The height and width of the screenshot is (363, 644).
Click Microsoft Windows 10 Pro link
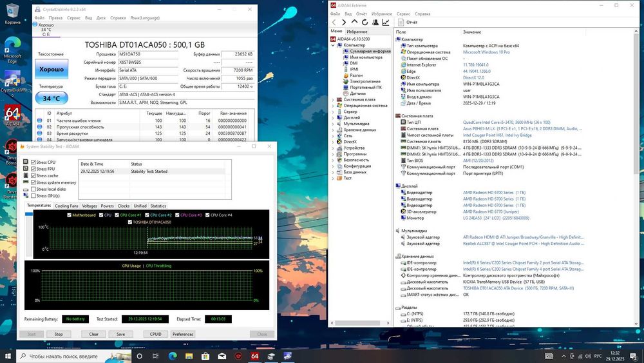[x=486, y=52]
